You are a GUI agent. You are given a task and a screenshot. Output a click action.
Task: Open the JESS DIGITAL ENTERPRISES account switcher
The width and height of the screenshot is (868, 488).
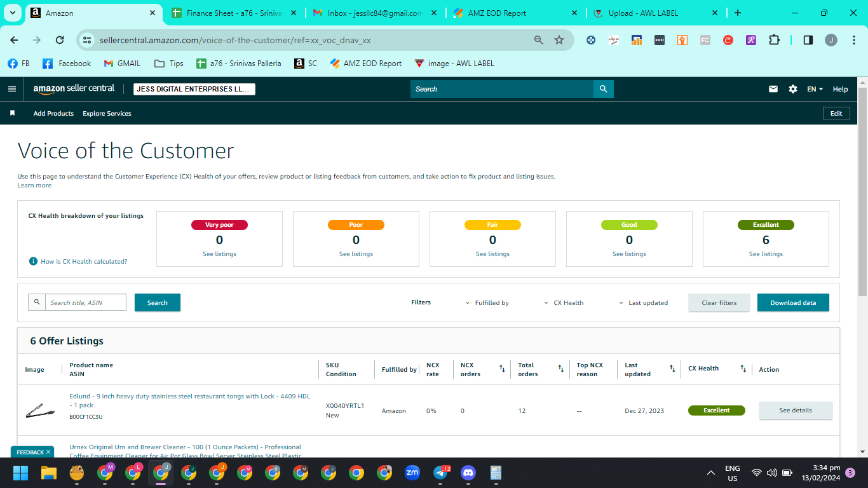click(x=194, y=89)
